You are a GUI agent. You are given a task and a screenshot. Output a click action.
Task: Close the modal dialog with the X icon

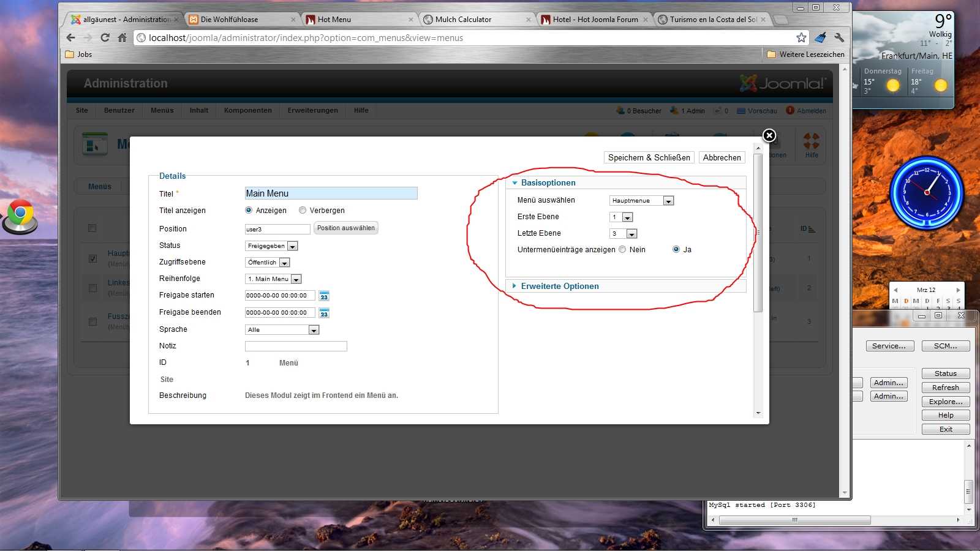[769, 135]
